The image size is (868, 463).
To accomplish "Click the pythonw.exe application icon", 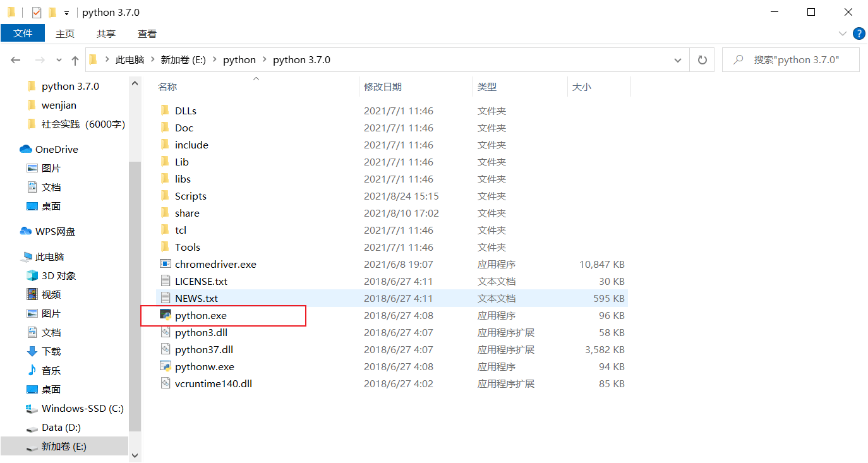I will (166, 366).
